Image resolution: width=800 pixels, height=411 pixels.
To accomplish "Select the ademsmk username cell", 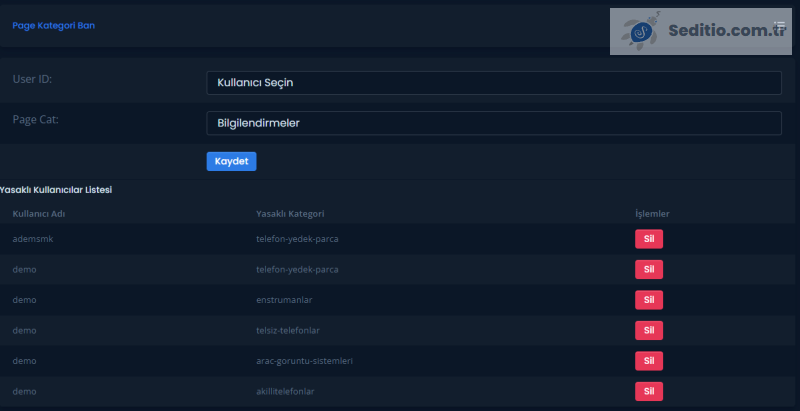I will pyautogui.click(x=33, y=239).
